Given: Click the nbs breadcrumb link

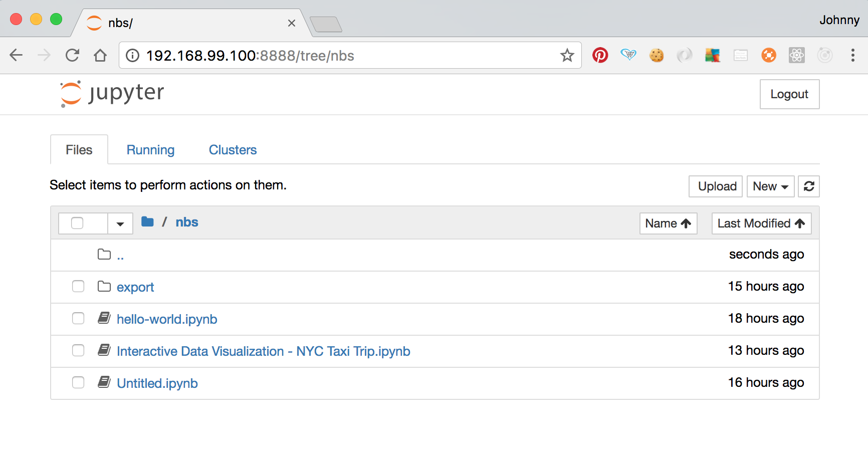Looking at the screenshot, I should point(187,222).
